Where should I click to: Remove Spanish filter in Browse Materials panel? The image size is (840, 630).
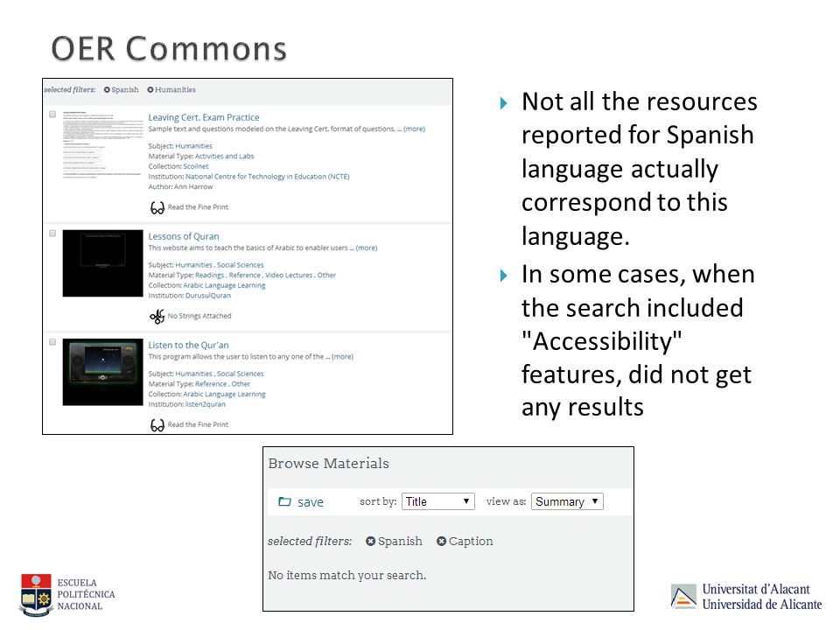(x=370, y=542)
